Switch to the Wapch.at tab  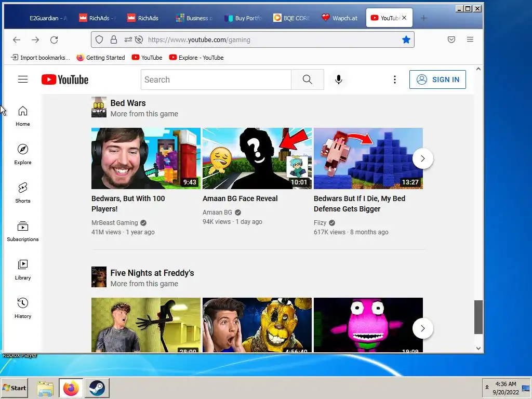pos(341,18)
